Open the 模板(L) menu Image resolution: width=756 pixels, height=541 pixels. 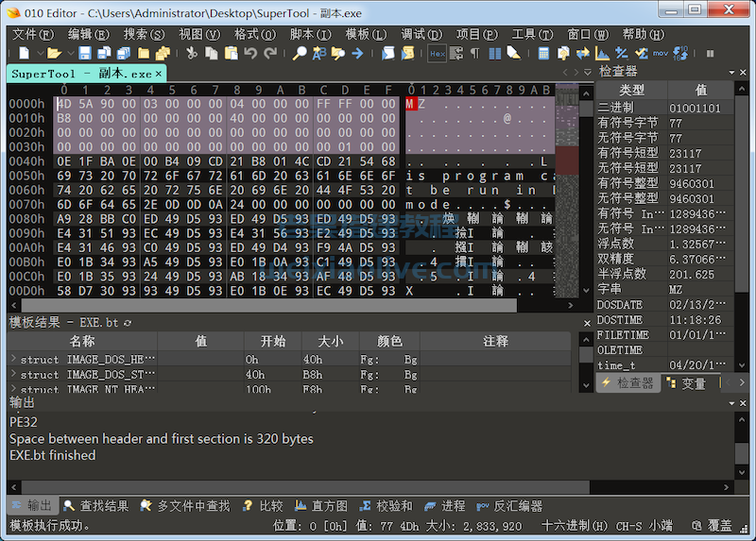pos(366,34)
